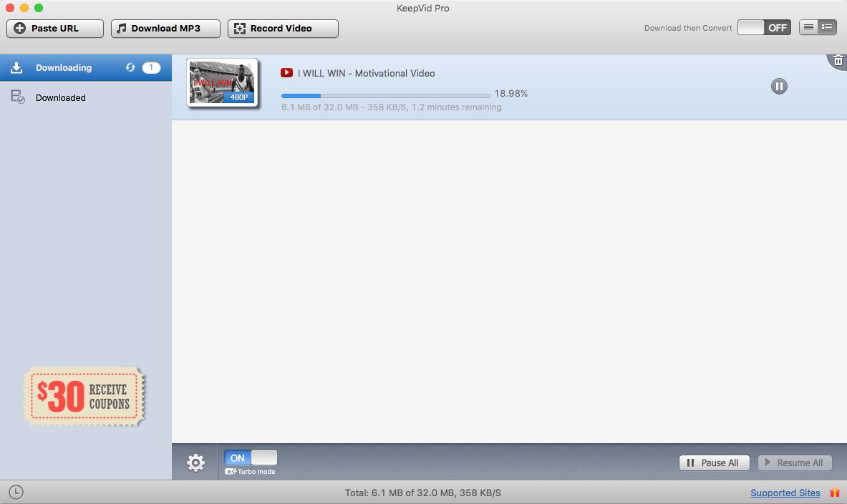Image resolution: width=847 pixels, height=504 pixels.
Task: Click the gift box icon
Action: tap(835, 493)
